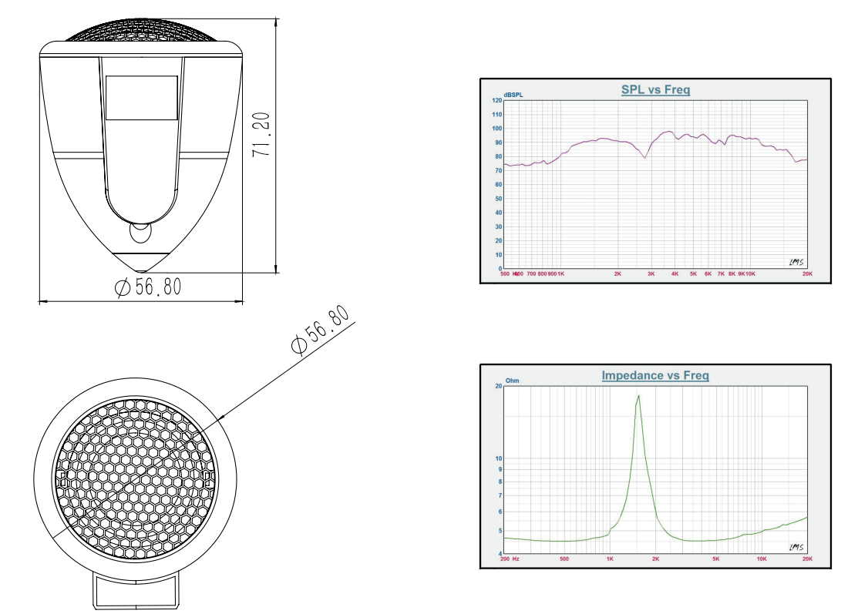Click the "SPL vs Freq" chart title
The width and height of the screenshot is (868, 614).
[x=655, y=89]
